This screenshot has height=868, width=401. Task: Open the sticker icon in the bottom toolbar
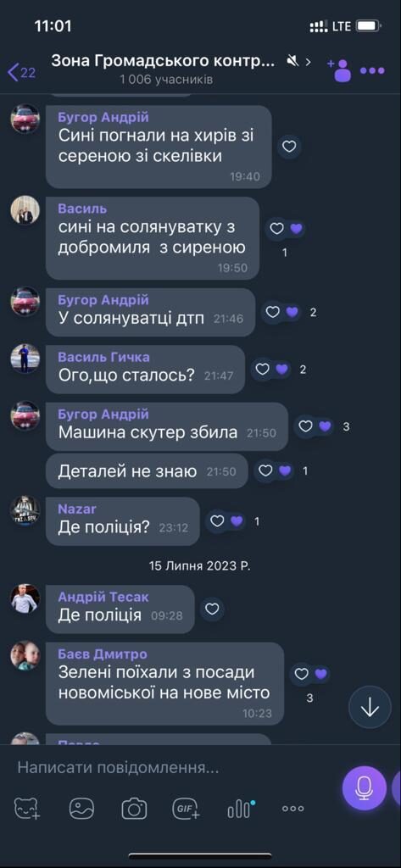click(x=28, y=809)
